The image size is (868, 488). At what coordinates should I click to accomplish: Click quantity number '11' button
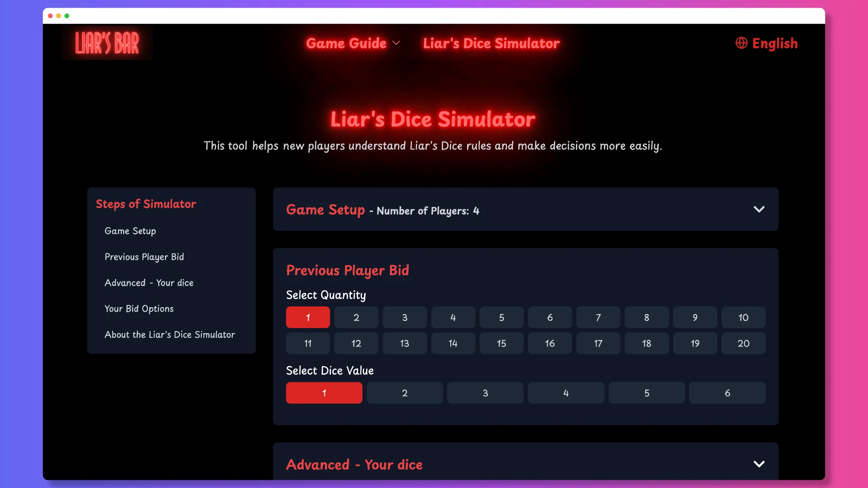(x=307, y=343)
